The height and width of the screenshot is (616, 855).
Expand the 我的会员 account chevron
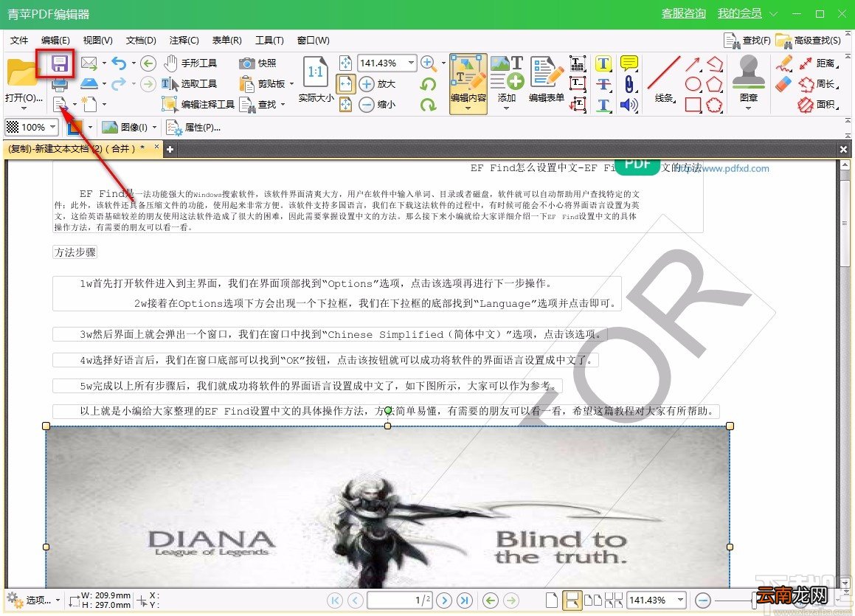pos(773,13)
